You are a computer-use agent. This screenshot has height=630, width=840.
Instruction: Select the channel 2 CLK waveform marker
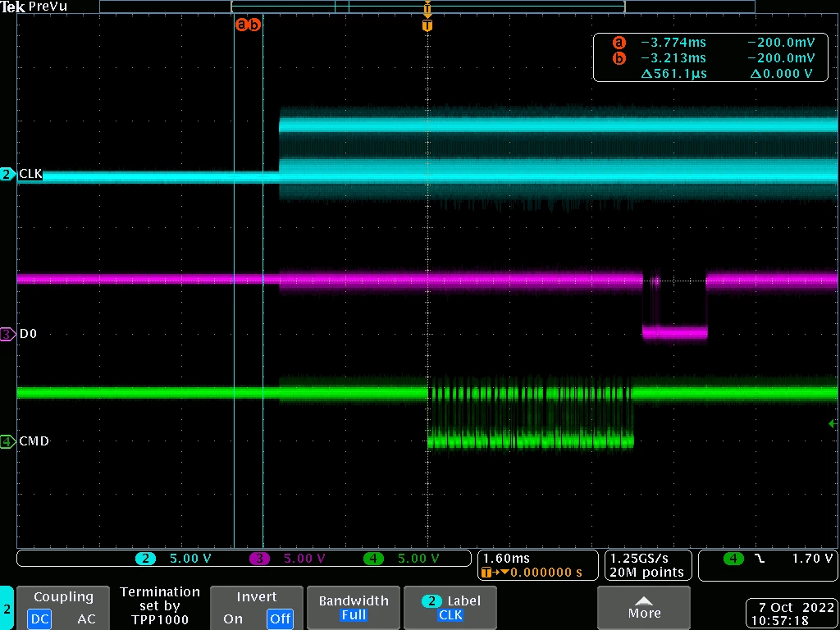click(x=7, y=174)
